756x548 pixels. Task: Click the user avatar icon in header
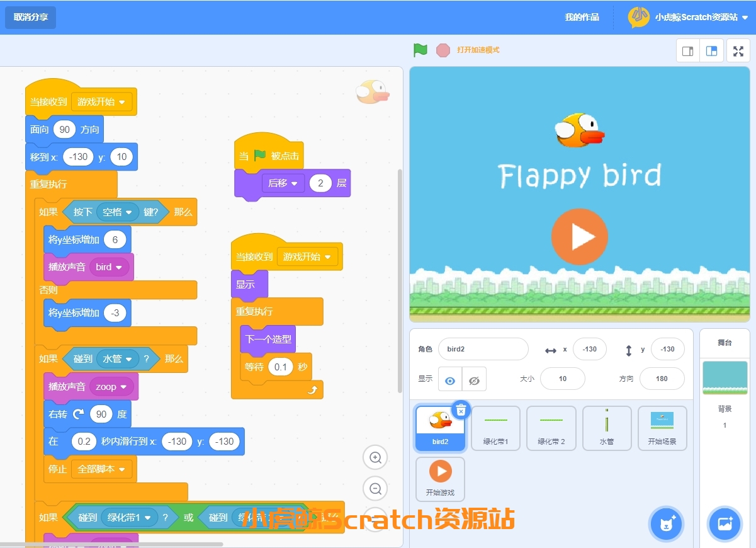tap(638, 17)
